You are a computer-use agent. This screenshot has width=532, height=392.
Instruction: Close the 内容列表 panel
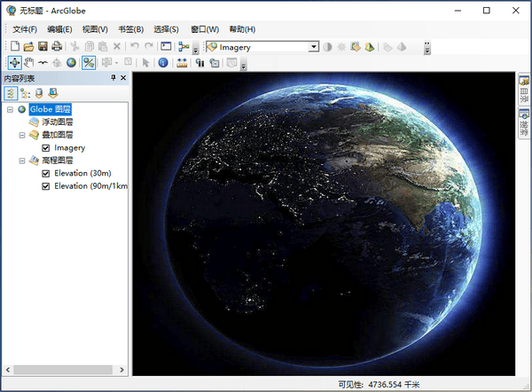click(123, 78)
